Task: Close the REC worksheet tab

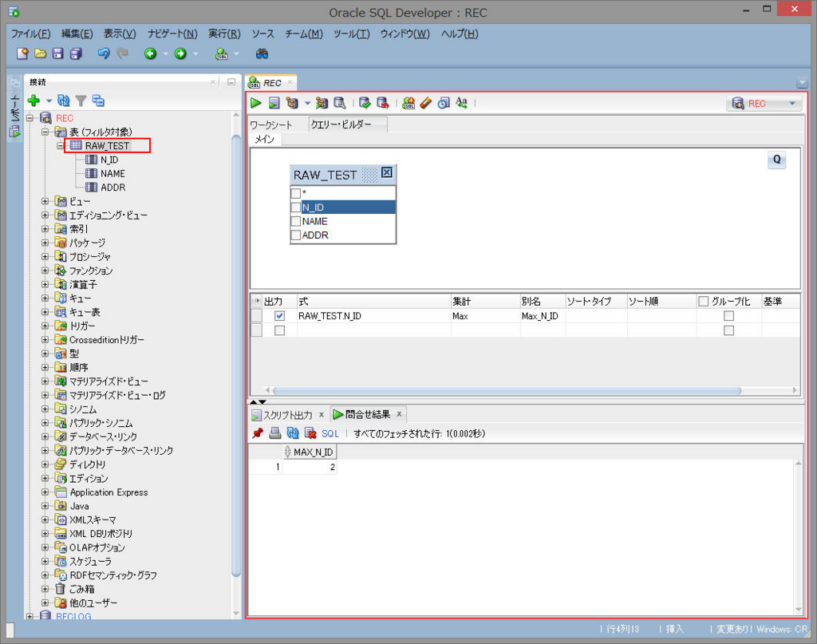Action: coord(290,82)
